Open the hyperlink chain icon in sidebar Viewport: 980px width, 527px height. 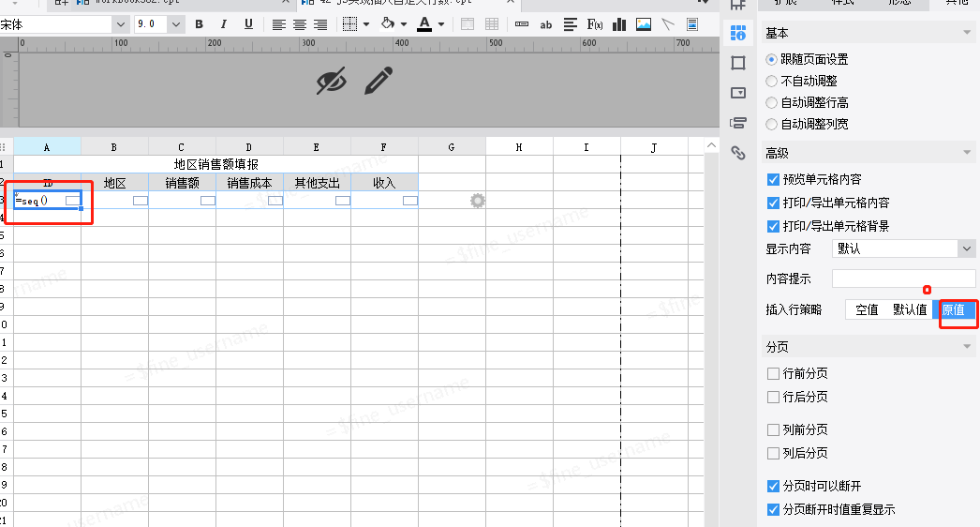pyautogui.click(x=738, y=153)
